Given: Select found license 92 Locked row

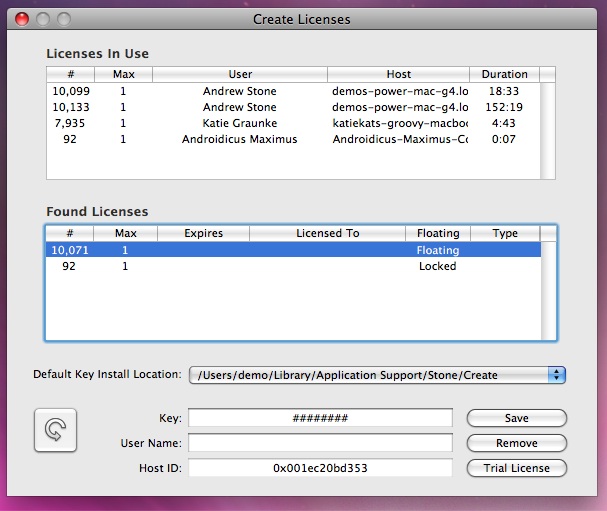Looking at the screenshot, I should point(293,266).
